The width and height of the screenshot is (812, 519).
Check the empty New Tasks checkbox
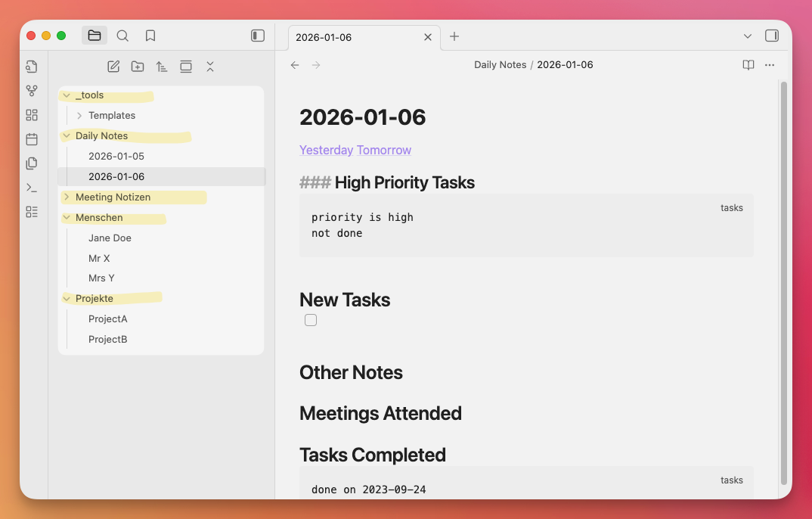311,320
